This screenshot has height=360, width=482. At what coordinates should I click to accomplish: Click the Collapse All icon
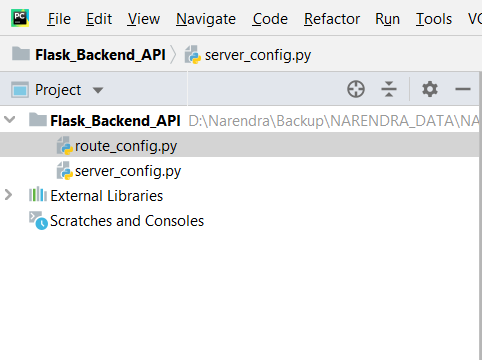click(389, 89)
